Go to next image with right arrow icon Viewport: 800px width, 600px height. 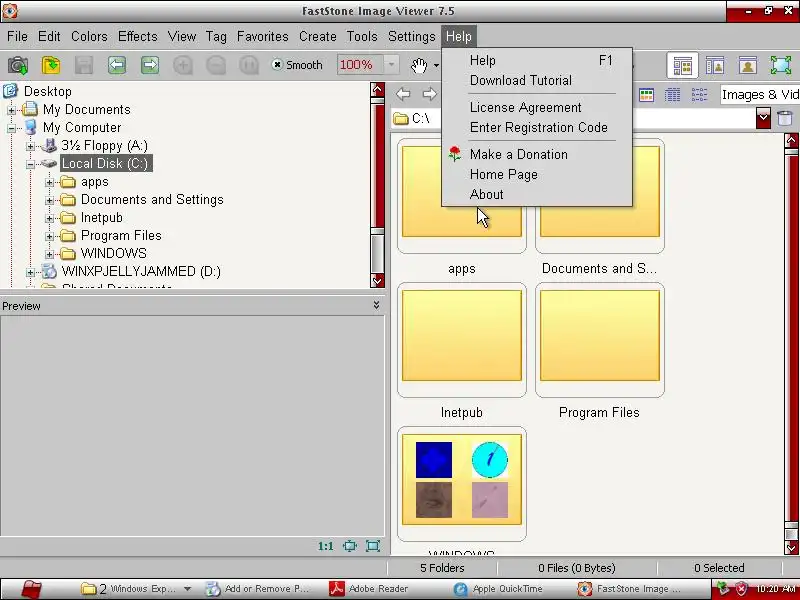click(149, 65)
